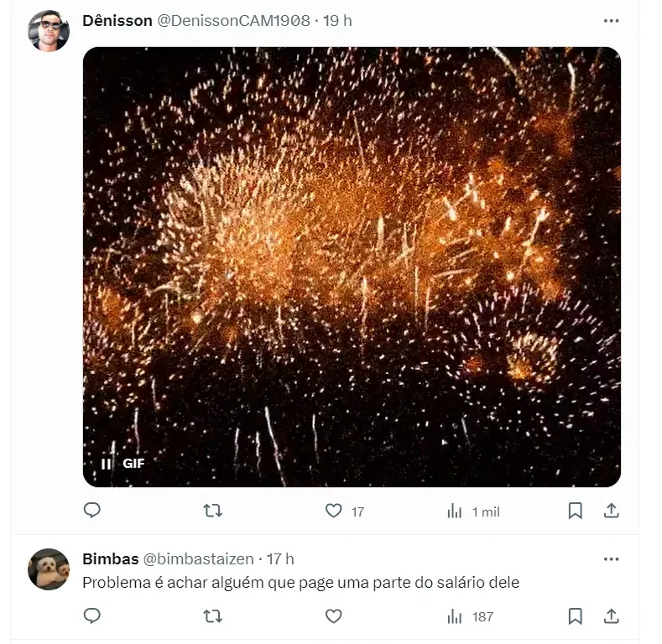Open Bimbas's dog avatar profile
662x644 pixels.
coord(49,569)
